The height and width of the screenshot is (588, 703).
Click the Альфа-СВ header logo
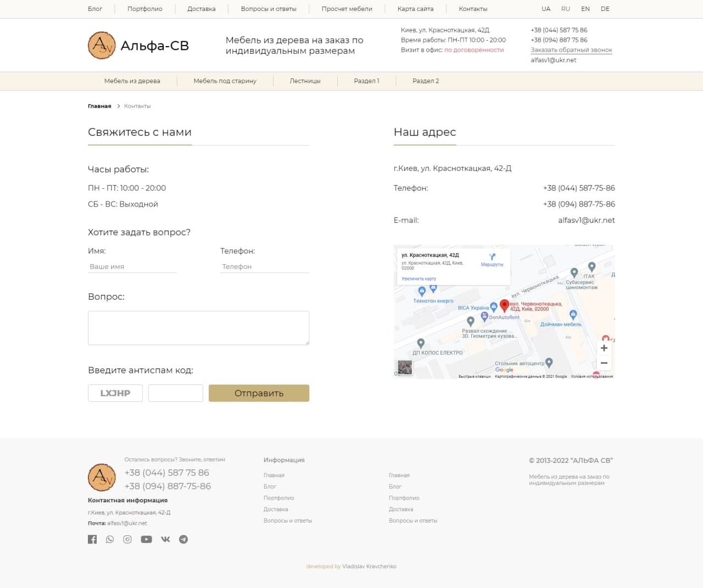pos(138,46)
